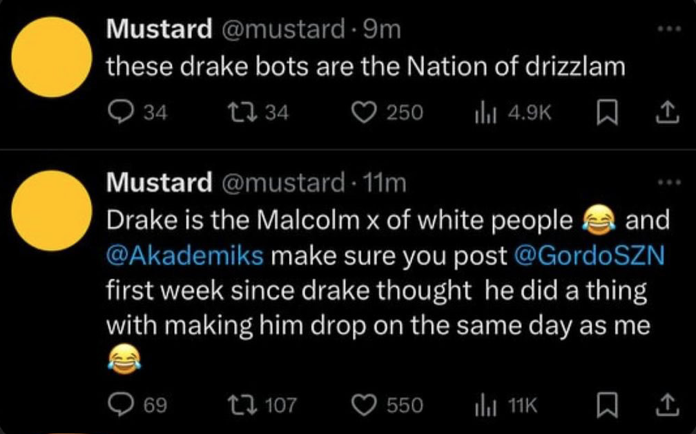This screenshot has width=696, height=434.
Task: Like the tweet with 550 likes
Action: click(366, 404)
